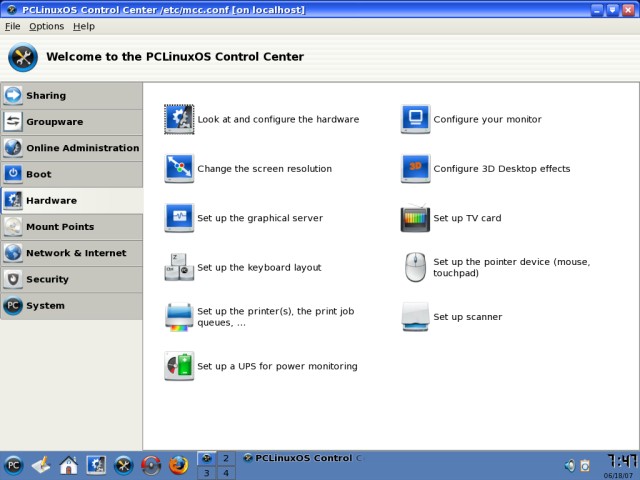This screenshot has height=480, width=640.
Task: Click "Set up TV card" label
Action: click(467, 218)
